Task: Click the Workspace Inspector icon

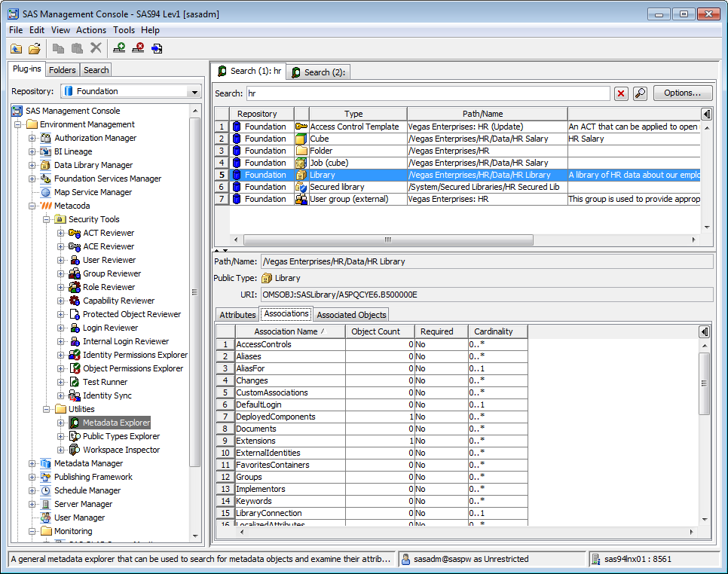Action: (75, 450)
